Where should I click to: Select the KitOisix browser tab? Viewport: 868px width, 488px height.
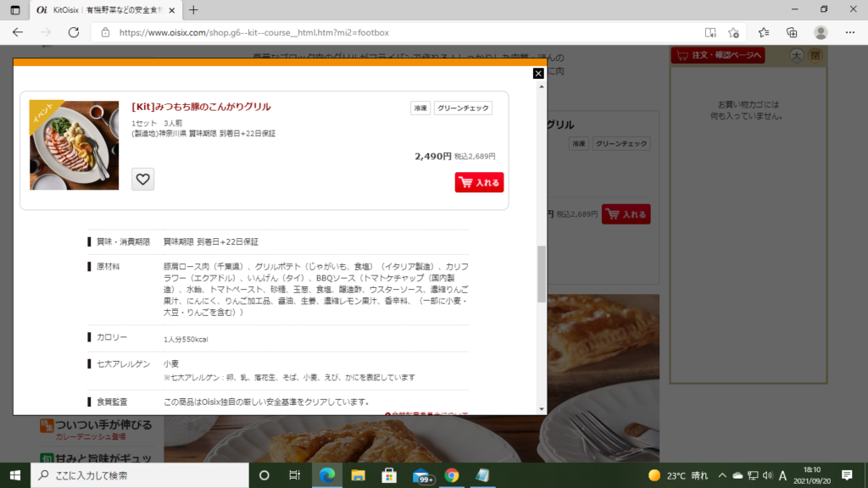click(105, 10)
